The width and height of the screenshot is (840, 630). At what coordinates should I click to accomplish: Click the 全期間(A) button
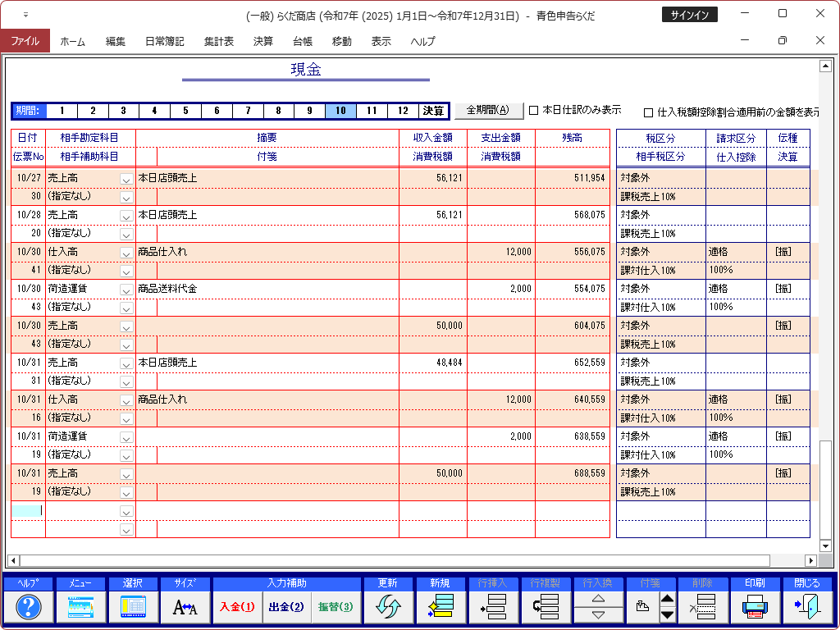click(x=488, y=111)
